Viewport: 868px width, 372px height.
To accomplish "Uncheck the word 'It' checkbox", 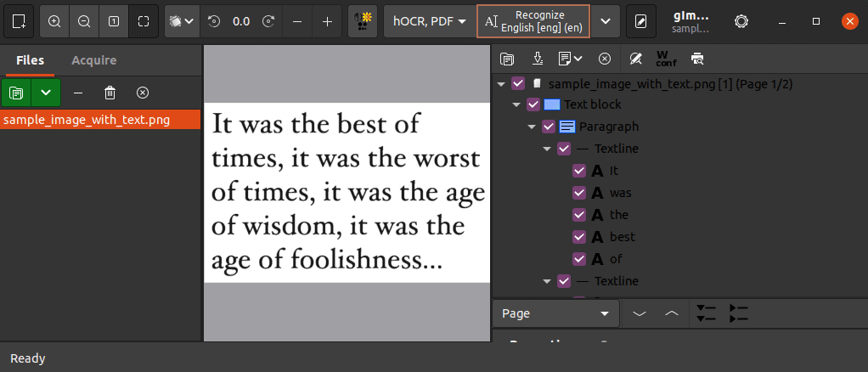I will 579,171.
